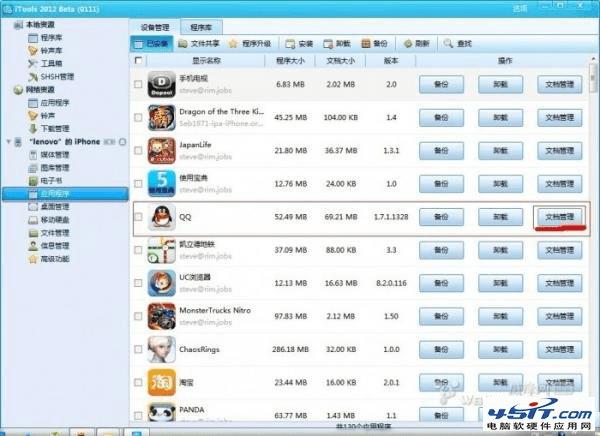600x436 pixels.
Task: Click the vertical scrollbar thumb
Action: [x=593, y=78]
